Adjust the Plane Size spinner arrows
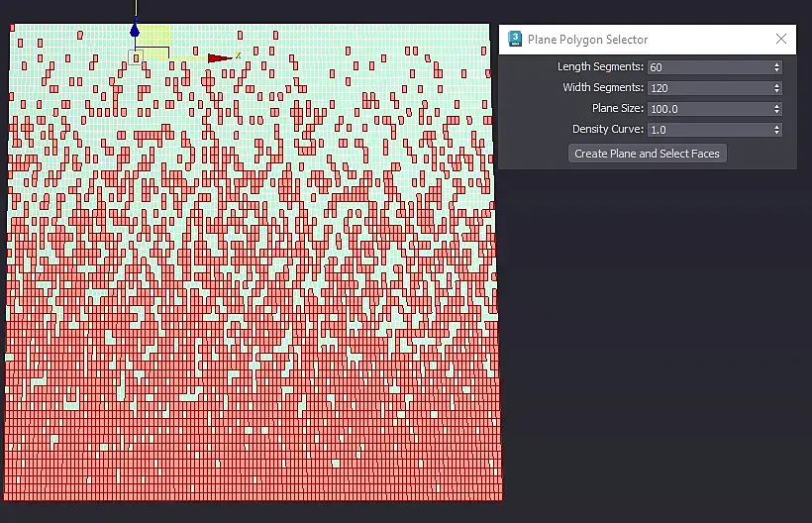This screenshot has width=812, height=523. coord(776,109)
